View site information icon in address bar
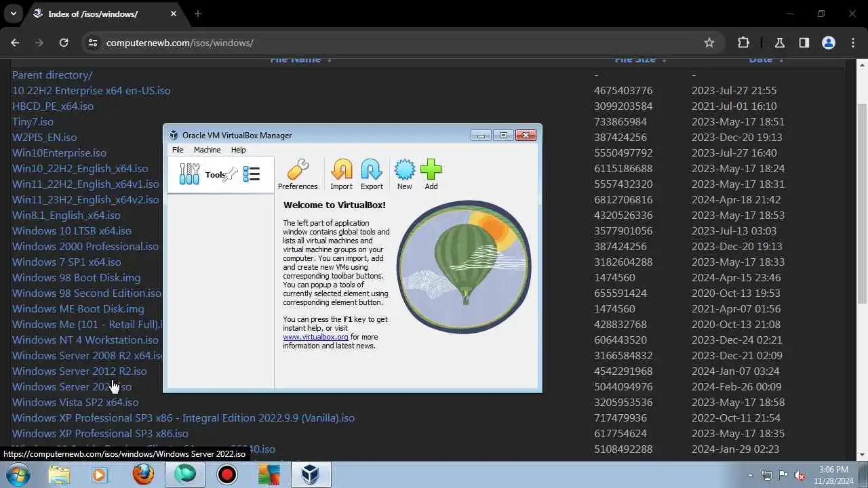The image size is (868, 488). coord(94,43)
